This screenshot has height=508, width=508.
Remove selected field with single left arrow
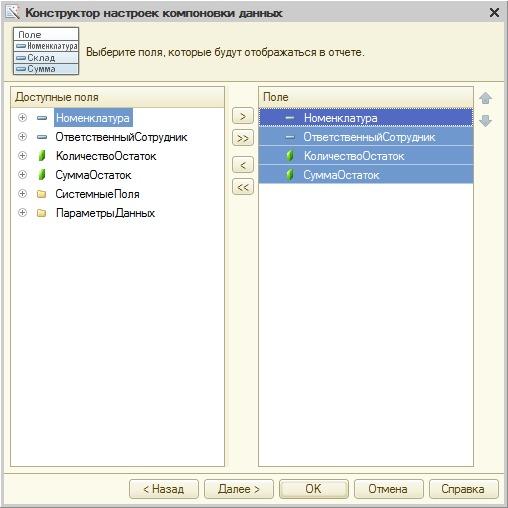tap(243, 165)
